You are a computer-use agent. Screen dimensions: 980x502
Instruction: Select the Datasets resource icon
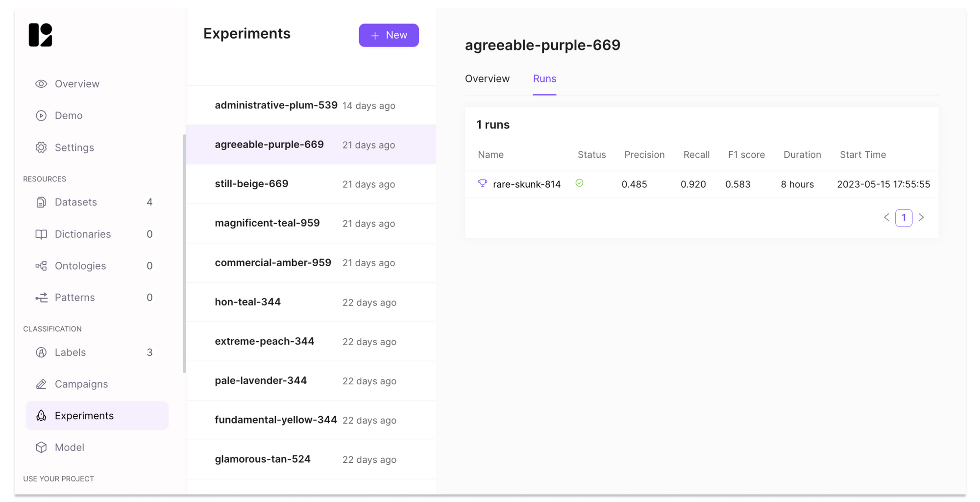tap(41, 202)
